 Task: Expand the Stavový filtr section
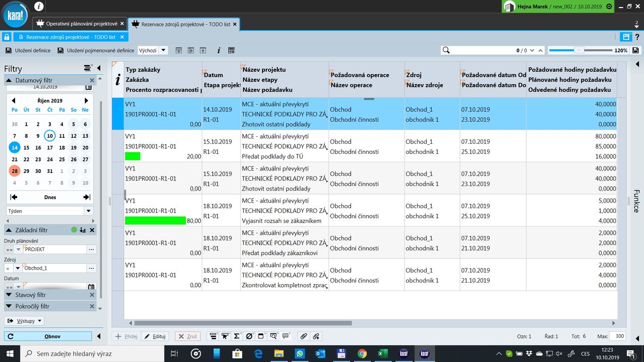click(x=9, y=295)
